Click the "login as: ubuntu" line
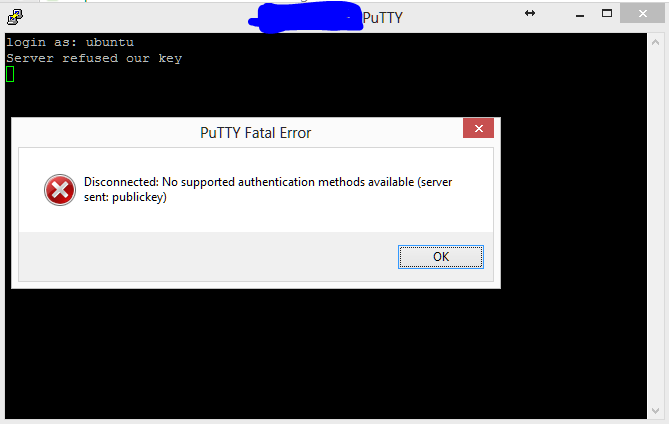669x424 pixels. 70,43
